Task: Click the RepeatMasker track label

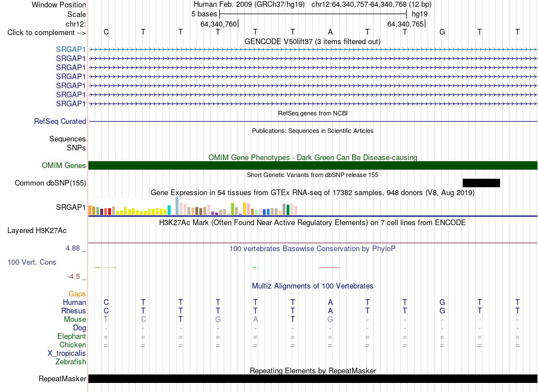Action: point(62,378)
